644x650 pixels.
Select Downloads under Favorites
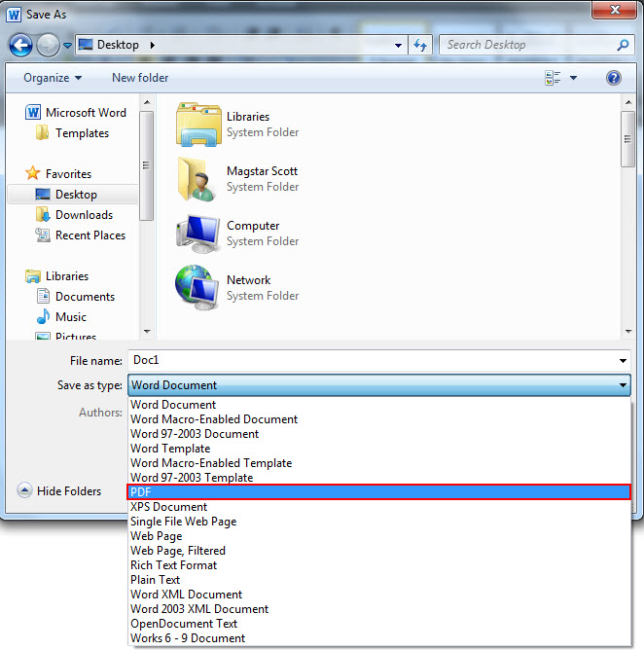tap(74, 215)
